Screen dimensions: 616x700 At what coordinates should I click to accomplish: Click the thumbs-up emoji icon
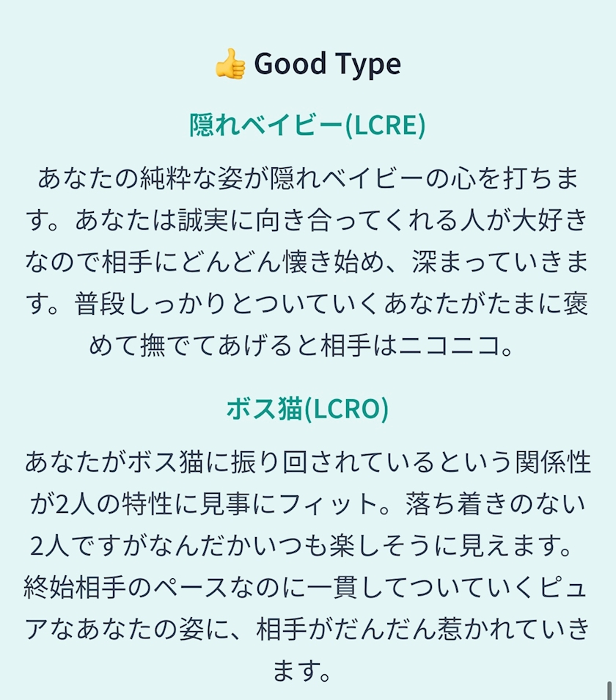click(x=230, y=65)
